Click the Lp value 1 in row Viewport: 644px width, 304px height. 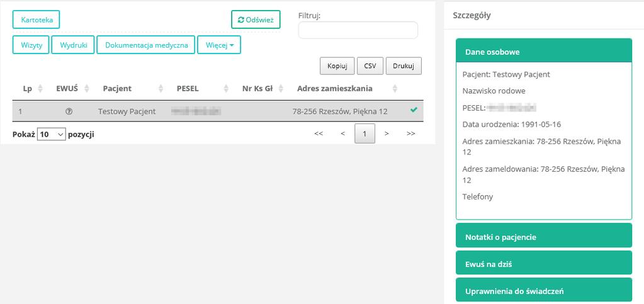tap(20, 111)
